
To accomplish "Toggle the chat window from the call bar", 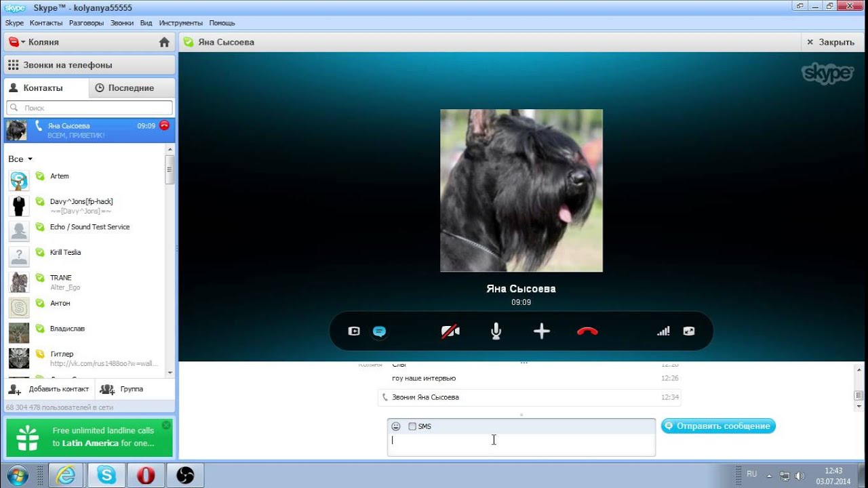I will 379,331.
